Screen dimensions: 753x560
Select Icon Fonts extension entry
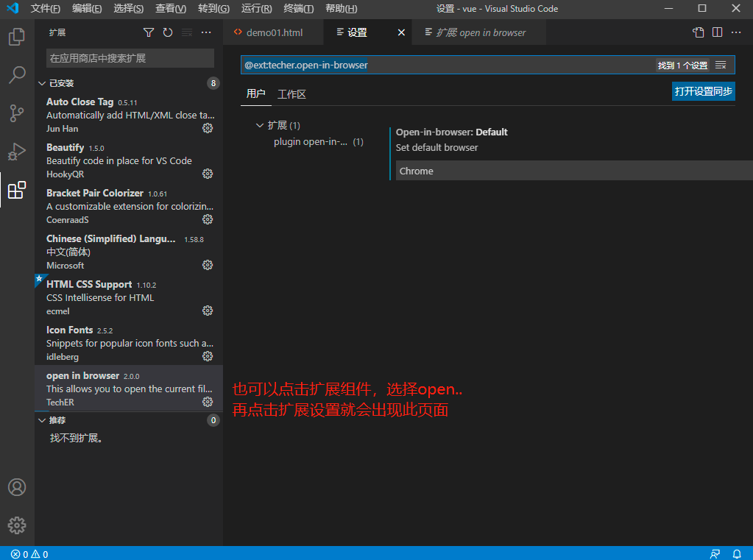click(x=129, y=342)
